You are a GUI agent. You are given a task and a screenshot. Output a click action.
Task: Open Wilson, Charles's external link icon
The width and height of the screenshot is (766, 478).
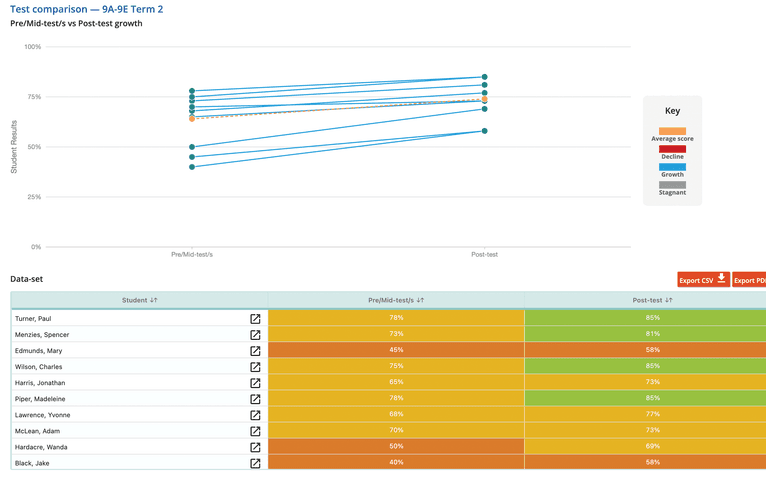point(255,367)
